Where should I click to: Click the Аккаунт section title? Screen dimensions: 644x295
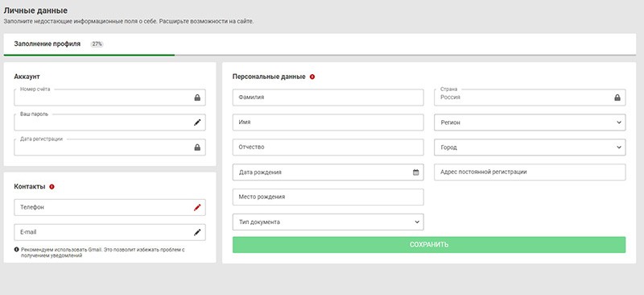tap(27, 77)
